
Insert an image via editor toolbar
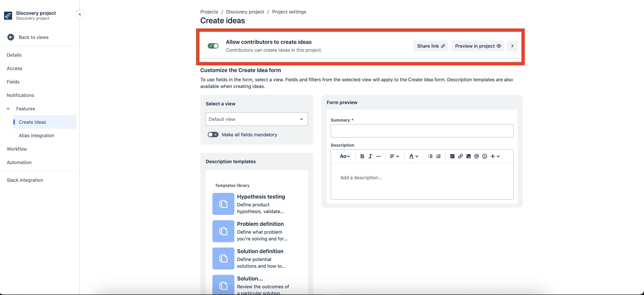[469, 156]
